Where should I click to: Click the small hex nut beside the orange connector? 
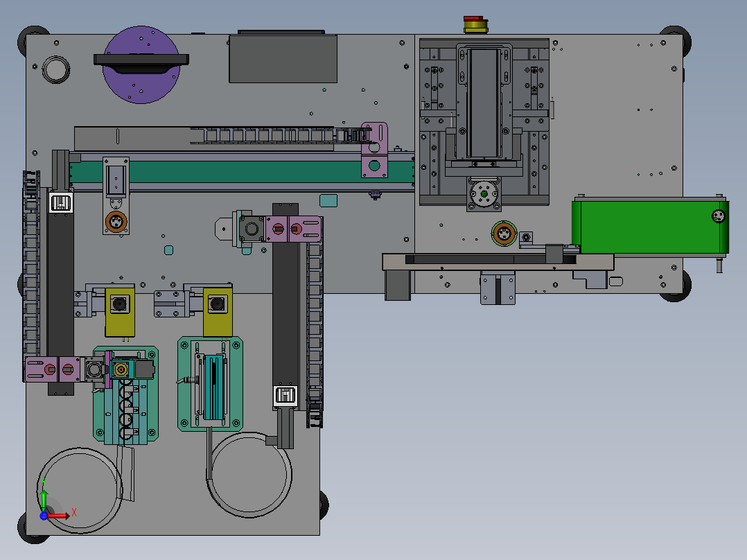(x=526, y=237)
